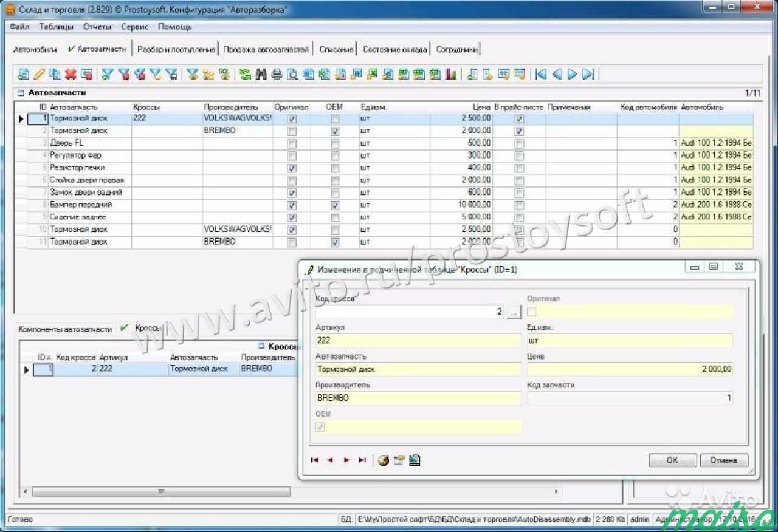778x532 pixels.
Task: Go to next record in main toolbar
Action: pos(572,74)
